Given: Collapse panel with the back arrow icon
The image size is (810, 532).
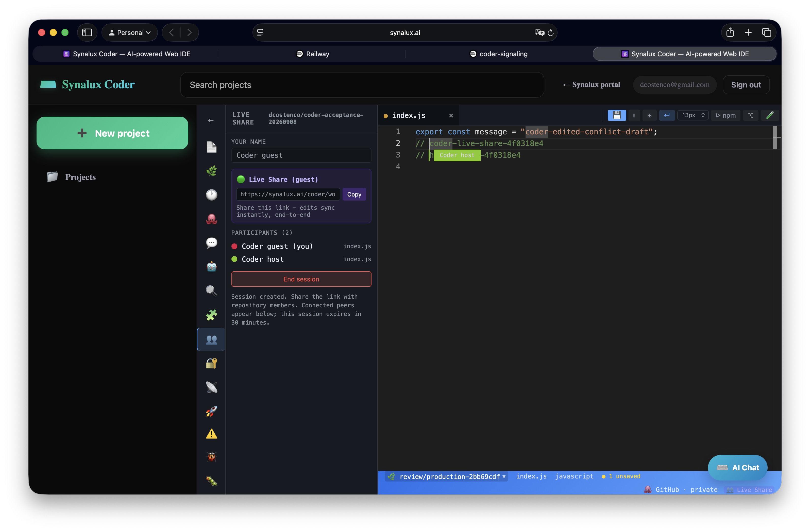Looking at the screenshot, I should coord(211,120).
